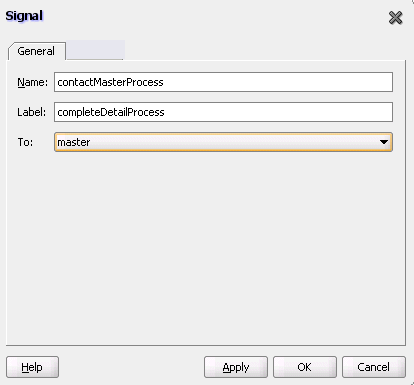Focus the Label input field

tap(223, 112)
